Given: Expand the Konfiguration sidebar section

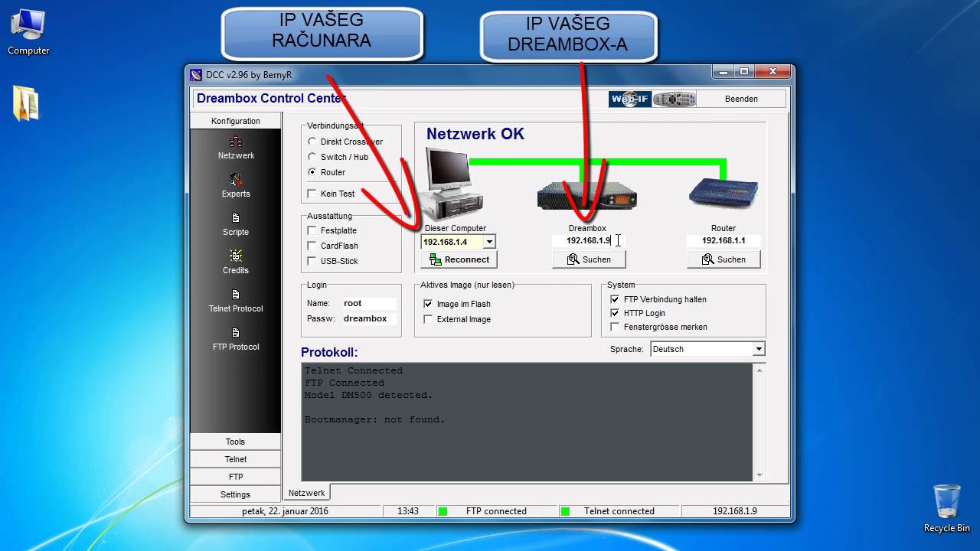Looking at the screenshot, I should pos(236,121).
